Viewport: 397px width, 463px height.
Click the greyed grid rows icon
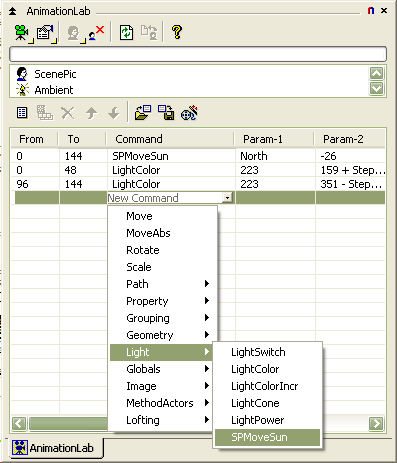(x=45, y=113)
